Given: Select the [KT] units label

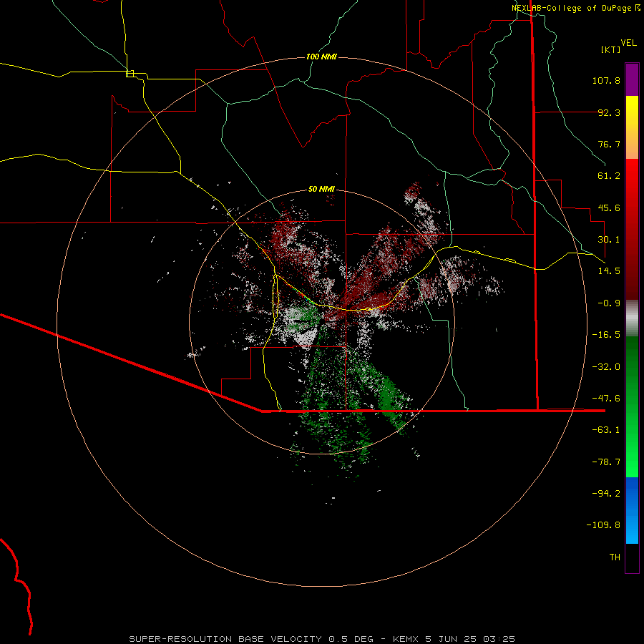Looking at the screenshot, I should click(x=611, y=49).
